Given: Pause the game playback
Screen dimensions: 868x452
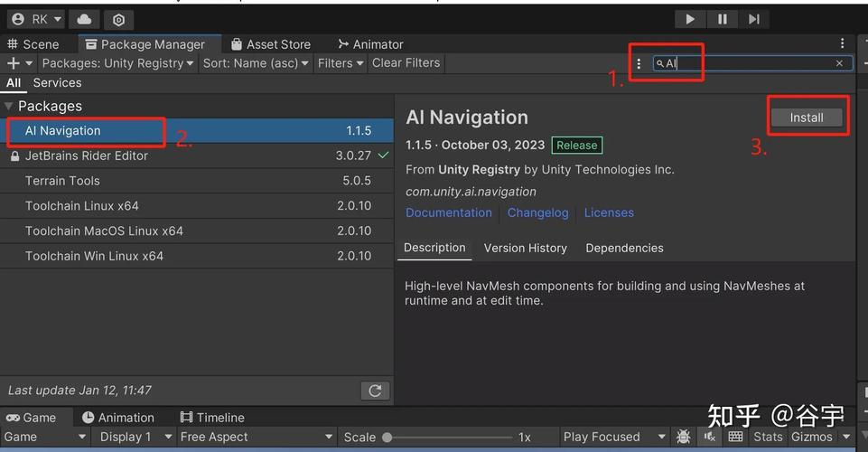Looking at the screenshot, I should (722, 19).
